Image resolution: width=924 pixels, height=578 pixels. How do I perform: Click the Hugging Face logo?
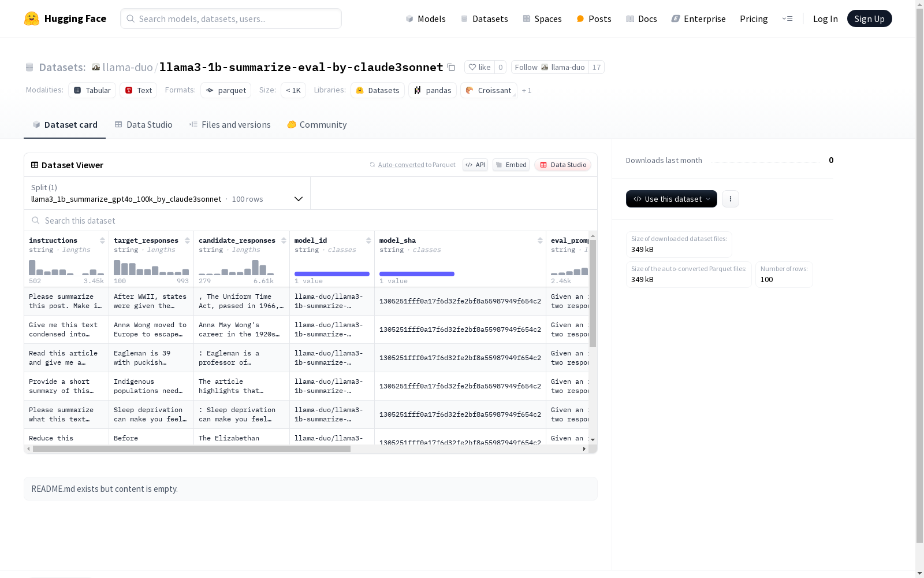pos(65,18)
